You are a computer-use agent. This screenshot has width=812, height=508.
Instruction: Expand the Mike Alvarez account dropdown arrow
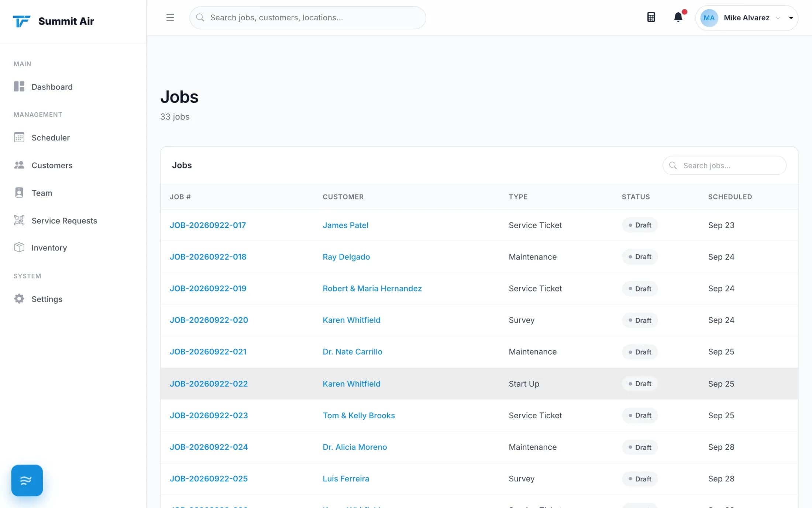tap(791, 18)
